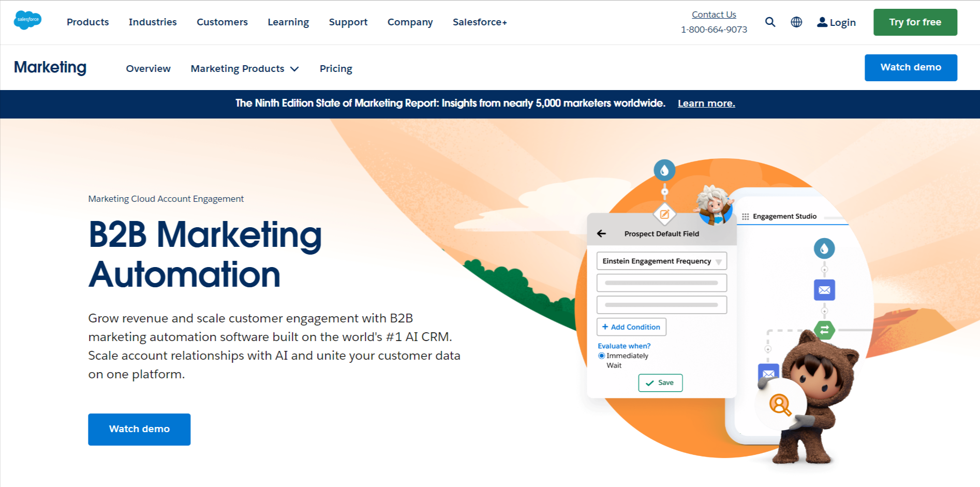This screenshot has height=487, width=980.
Task: Click the second empty condition field
Action: pos(661,304)
